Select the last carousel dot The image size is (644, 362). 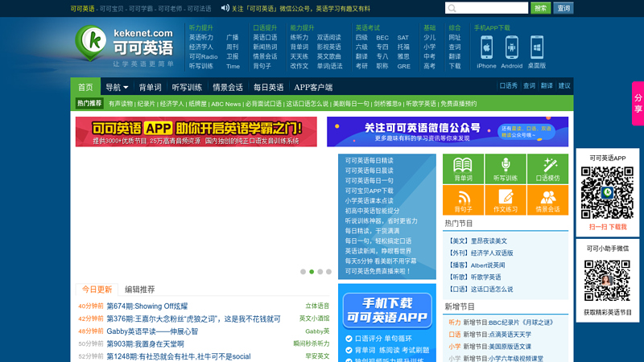pyautogui.click(x=328, y=272)
